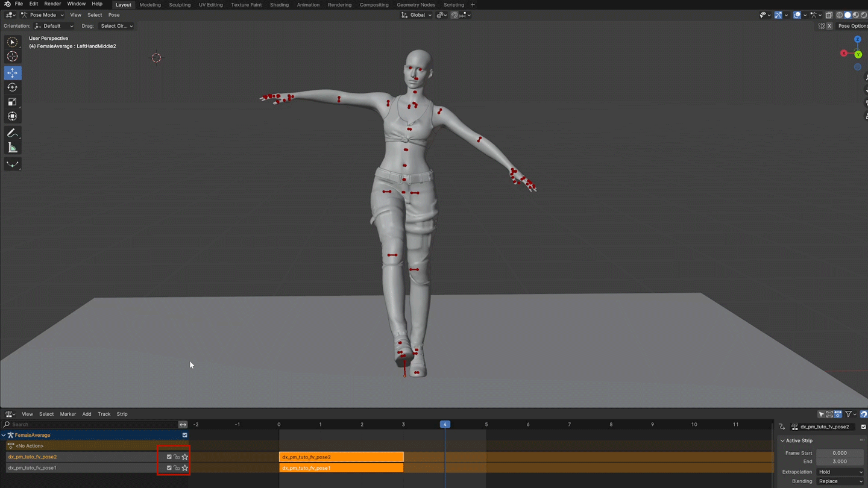868x488 pixels.
Task: Collapse the Active Strip panel
Action: (x=783, y=441)
